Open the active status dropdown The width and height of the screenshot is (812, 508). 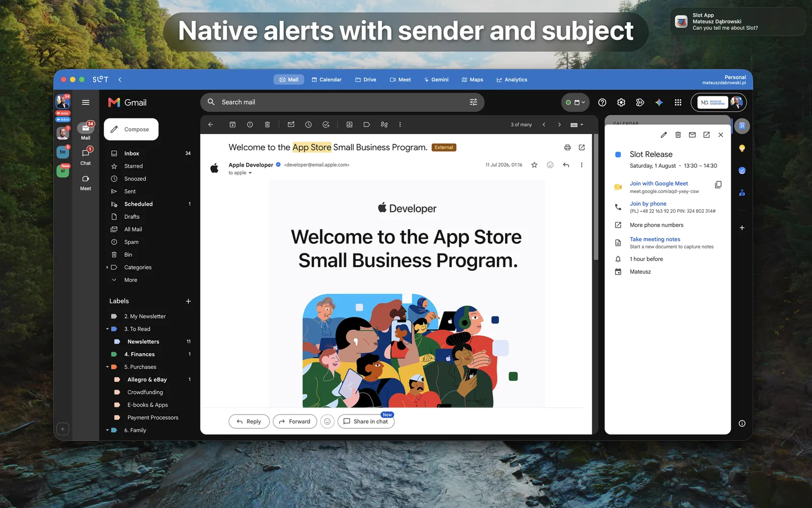576,103
